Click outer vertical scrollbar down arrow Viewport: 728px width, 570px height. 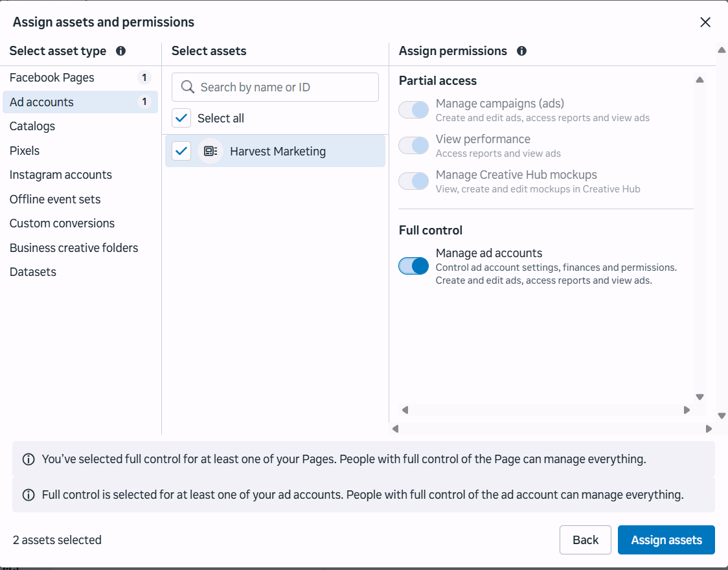pos(722,416)
